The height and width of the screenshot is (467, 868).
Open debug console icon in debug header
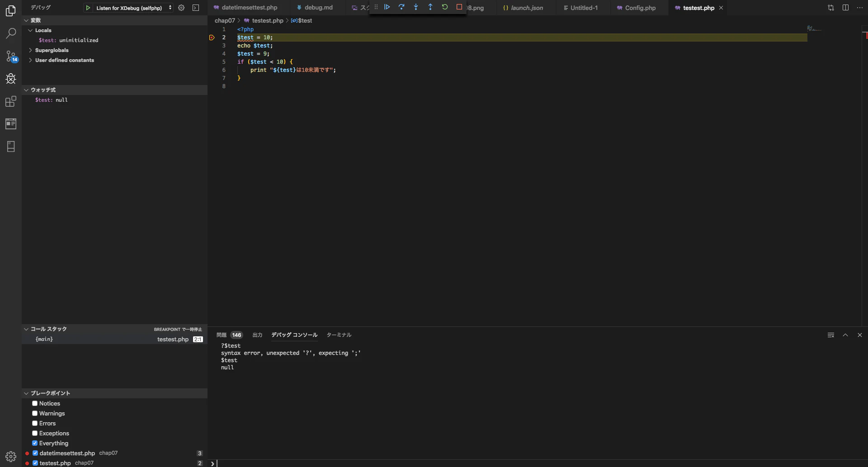[x=196, y=8]
